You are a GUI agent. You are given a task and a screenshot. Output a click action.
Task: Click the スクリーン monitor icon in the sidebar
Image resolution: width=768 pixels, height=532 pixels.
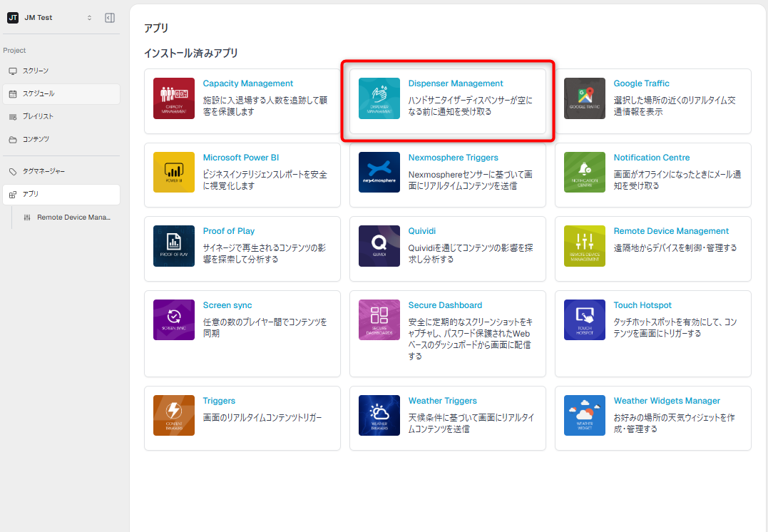13,71
